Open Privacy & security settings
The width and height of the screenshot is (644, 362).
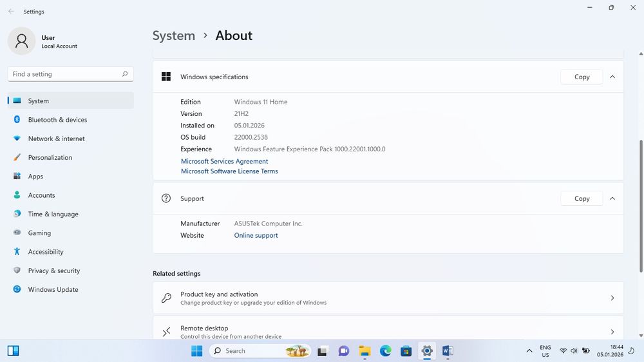(71, 271)
